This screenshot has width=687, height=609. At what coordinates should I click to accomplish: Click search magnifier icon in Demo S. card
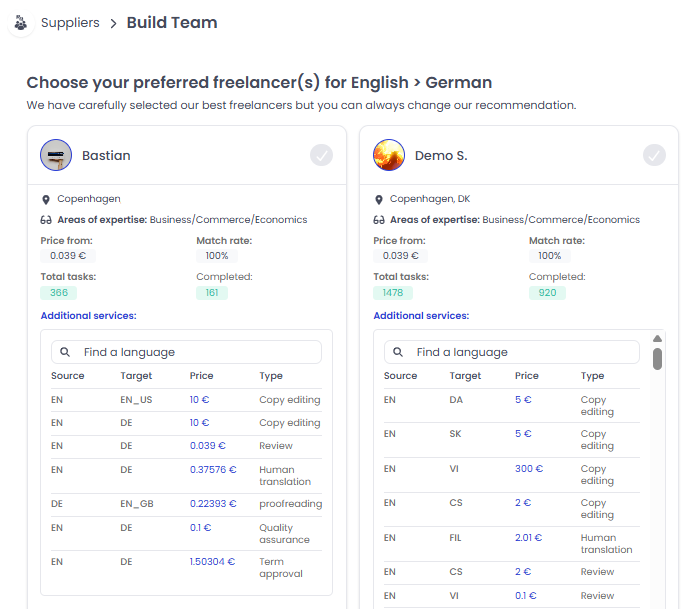click(x=398, y=352)
